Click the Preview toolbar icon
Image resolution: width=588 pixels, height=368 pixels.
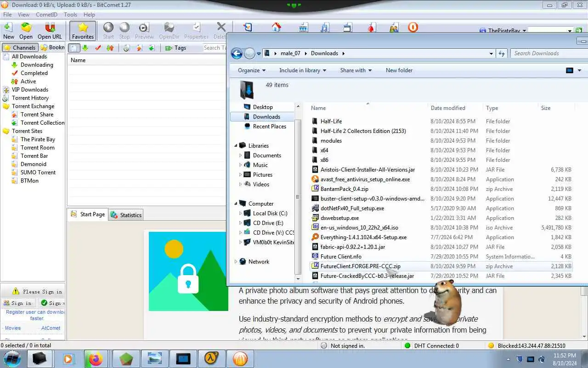[x=144, y=31]
